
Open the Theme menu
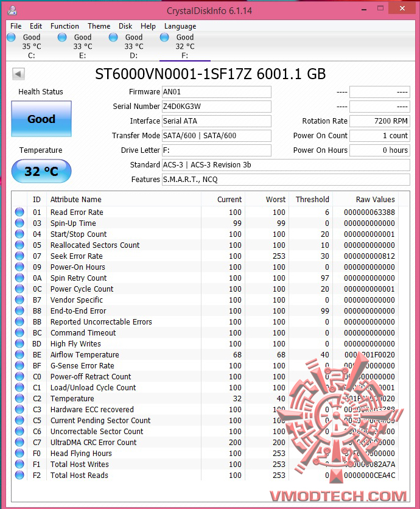click(x=99, y=26)
